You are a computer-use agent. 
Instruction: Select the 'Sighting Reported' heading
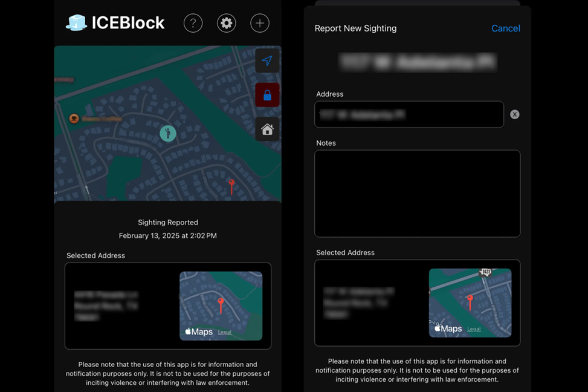[x=168, y=222]
